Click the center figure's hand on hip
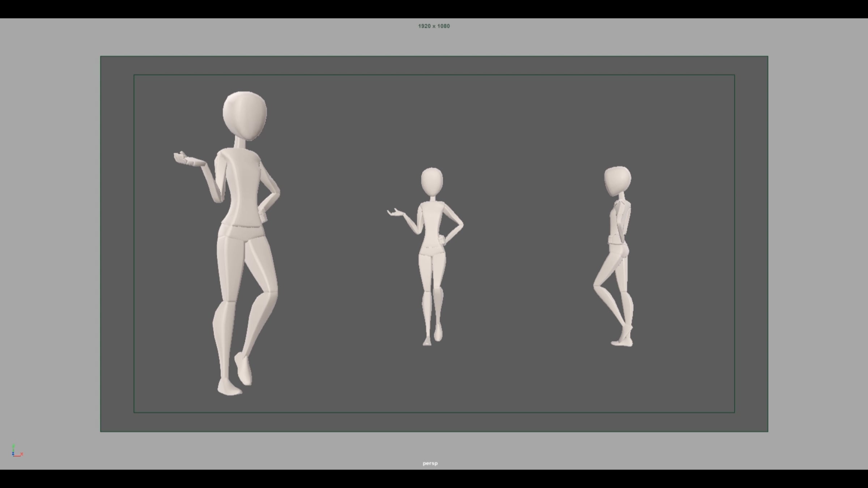The width and height of the screenshot is (868, 488). coord(442,240)
